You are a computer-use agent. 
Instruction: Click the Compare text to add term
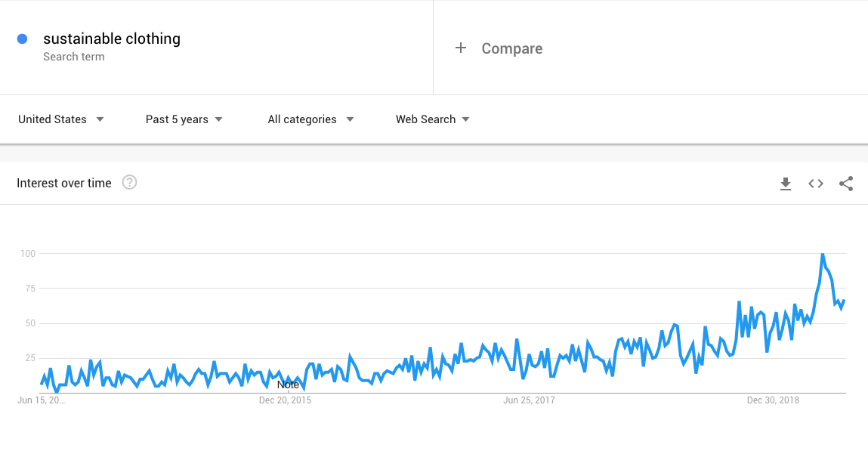(512, 48)
